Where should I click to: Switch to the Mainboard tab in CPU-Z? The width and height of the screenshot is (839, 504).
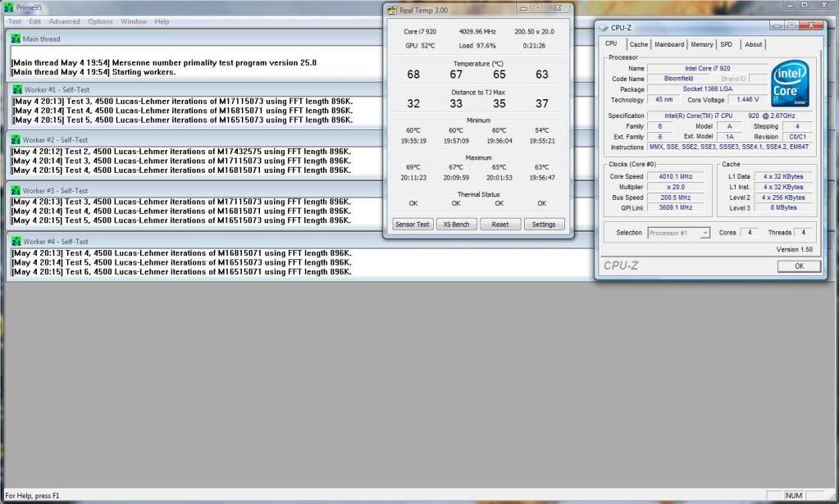[x=669, y=44]
